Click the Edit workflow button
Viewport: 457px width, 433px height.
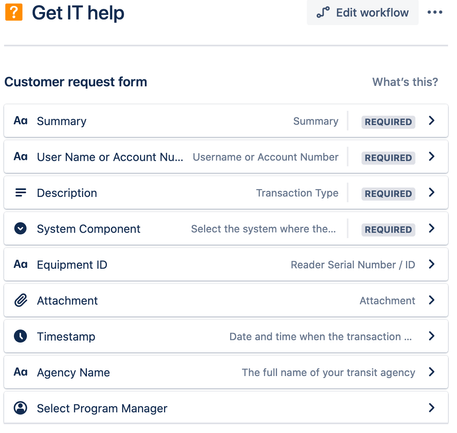pyautogui.click(x=363, y=13)
